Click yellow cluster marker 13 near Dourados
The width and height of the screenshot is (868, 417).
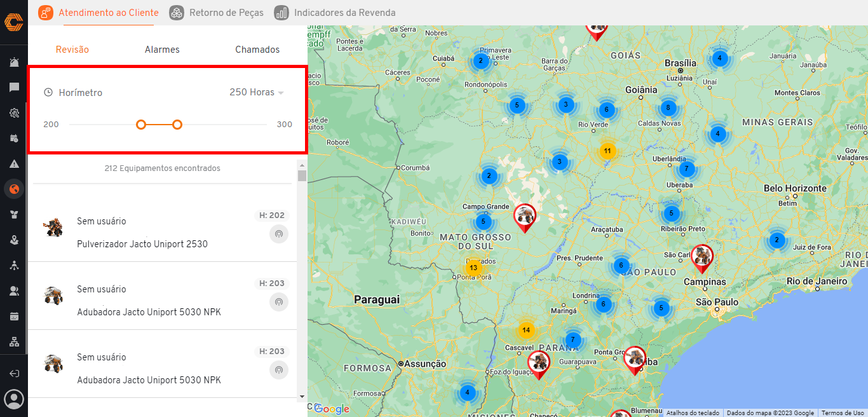[x=473, y=268]
